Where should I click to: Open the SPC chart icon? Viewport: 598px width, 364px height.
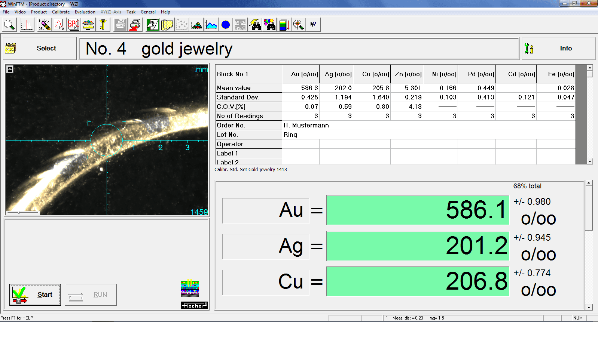(74, 25)
